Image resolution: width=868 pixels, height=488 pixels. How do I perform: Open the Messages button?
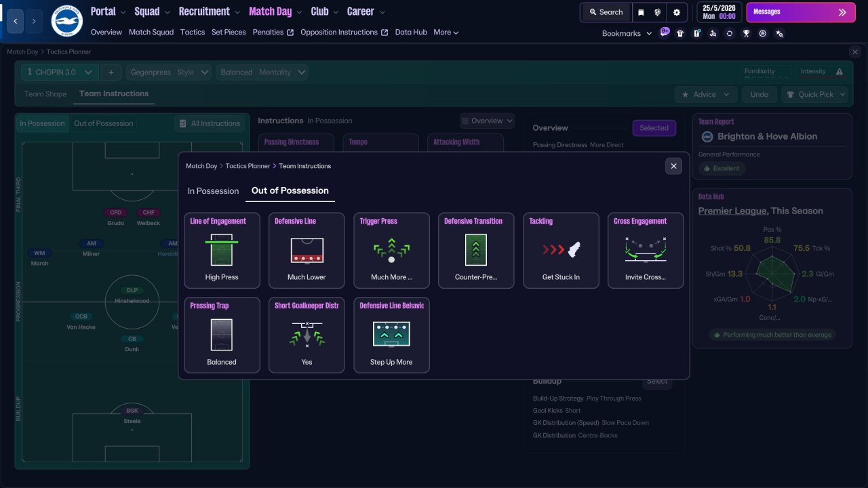(x=800, y=12)
